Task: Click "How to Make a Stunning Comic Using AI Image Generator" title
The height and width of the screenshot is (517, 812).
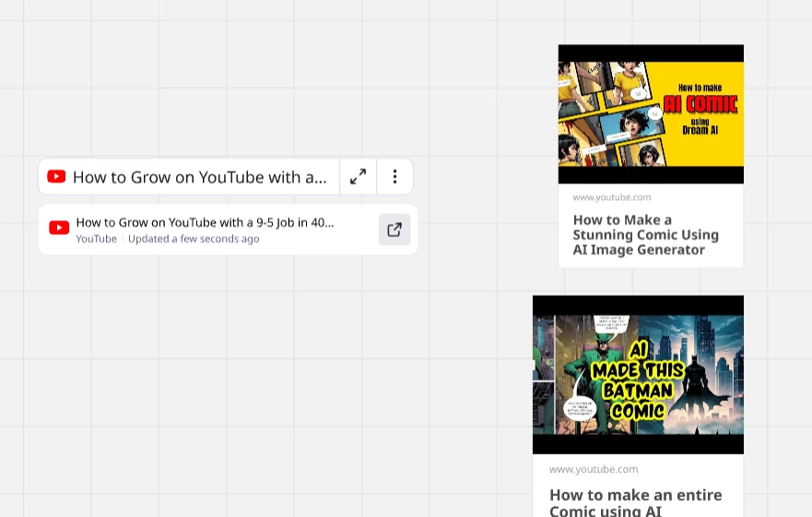Action: [646, 235]
